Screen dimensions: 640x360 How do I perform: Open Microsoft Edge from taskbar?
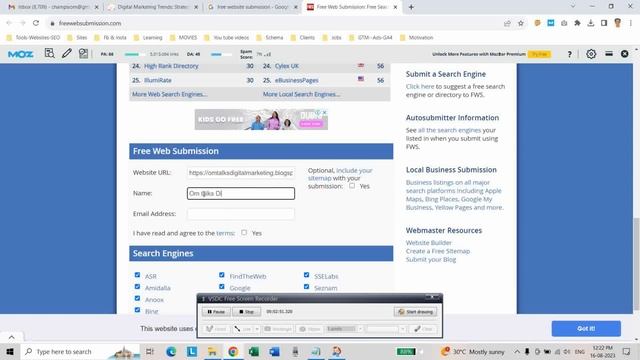click(171, 351)
